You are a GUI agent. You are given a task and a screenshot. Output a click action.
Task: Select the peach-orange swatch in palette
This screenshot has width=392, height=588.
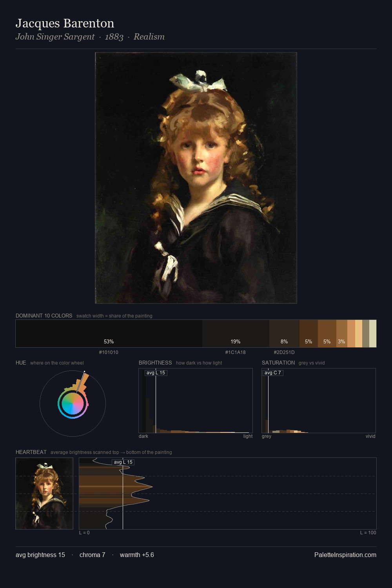click(x=351, y=334)
